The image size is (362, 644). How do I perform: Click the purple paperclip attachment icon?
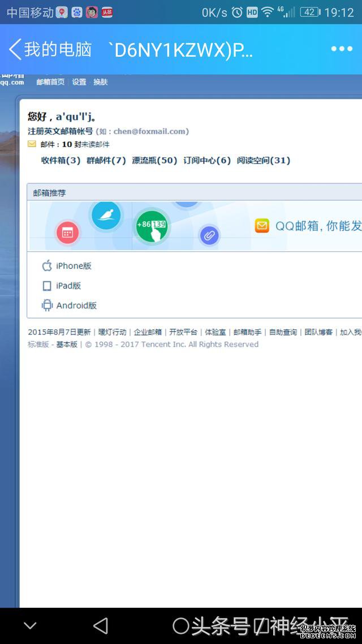[x=209, y=236]
